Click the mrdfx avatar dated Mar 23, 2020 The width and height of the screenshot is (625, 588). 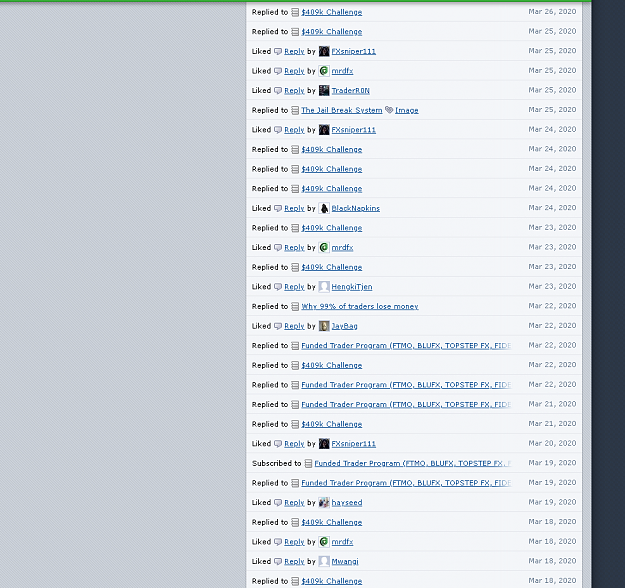324,247
